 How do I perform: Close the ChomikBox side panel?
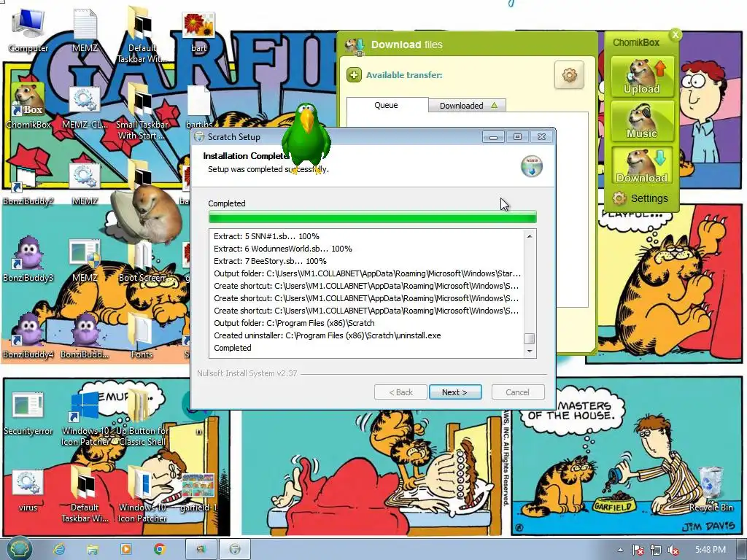[x=675, y=34]
